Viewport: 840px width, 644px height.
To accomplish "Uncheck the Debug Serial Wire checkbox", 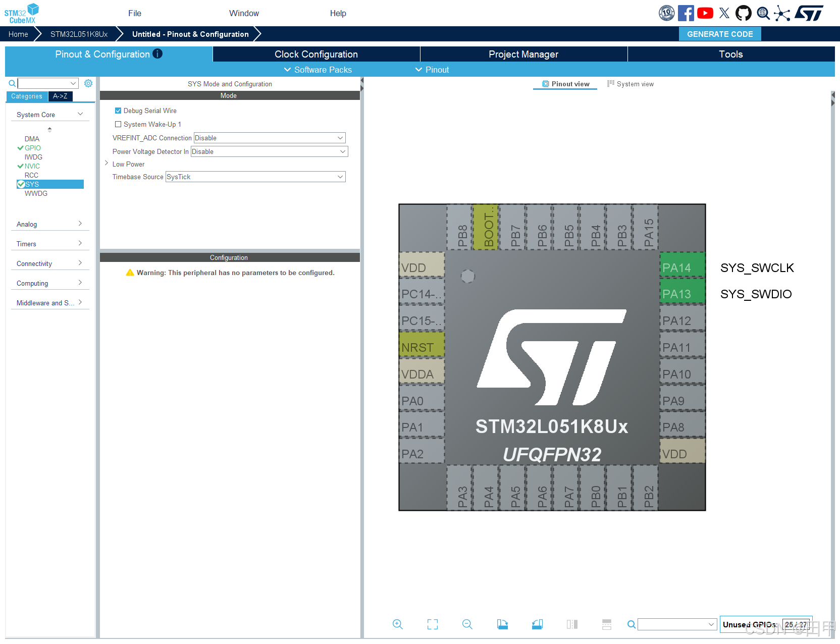I will 118,111.
